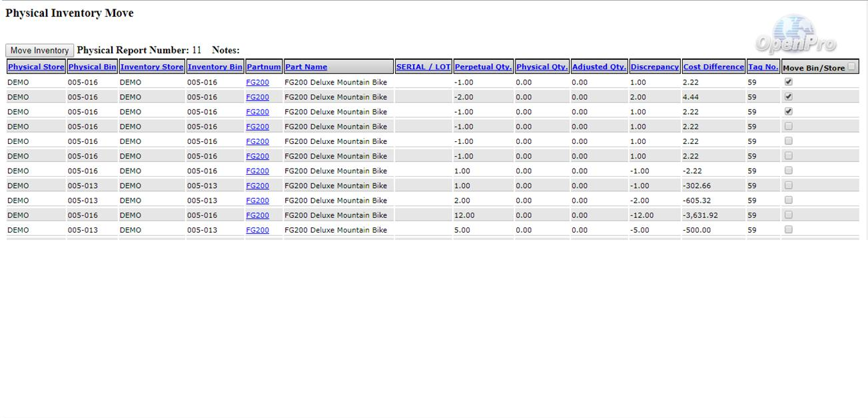868x418 pixels.
Task: Toggle the Move Bin/Store header checkbox
Action: point(851,67)
